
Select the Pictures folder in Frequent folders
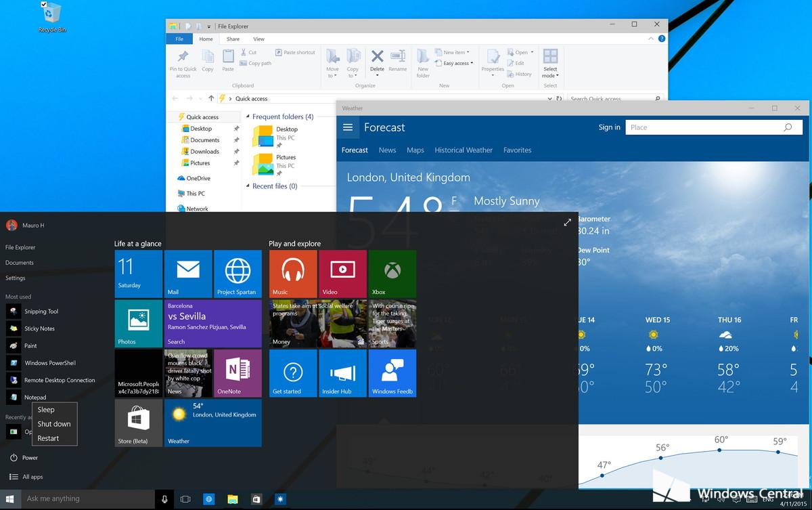(274, 165)
